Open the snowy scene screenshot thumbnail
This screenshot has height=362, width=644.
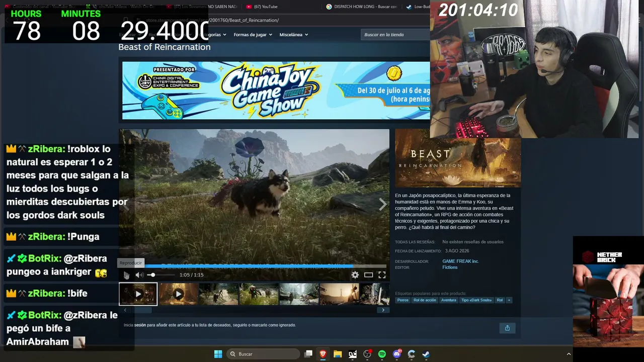299,294
